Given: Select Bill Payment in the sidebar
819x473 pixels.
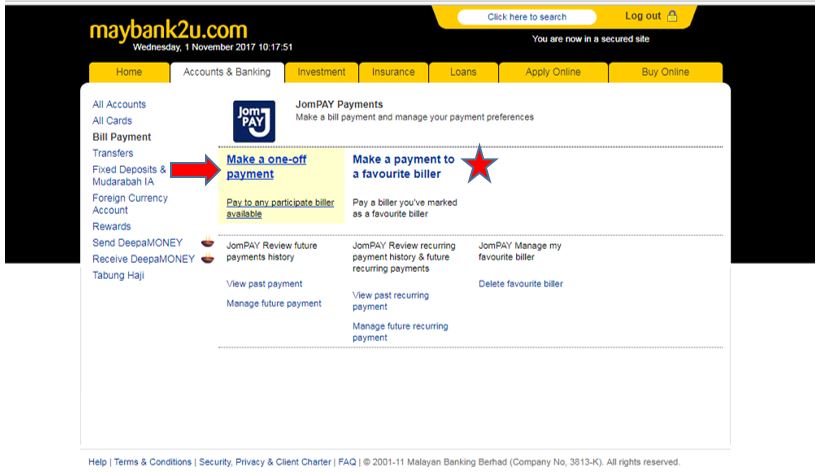Looking at the screenshot, I should click(122, 137).
